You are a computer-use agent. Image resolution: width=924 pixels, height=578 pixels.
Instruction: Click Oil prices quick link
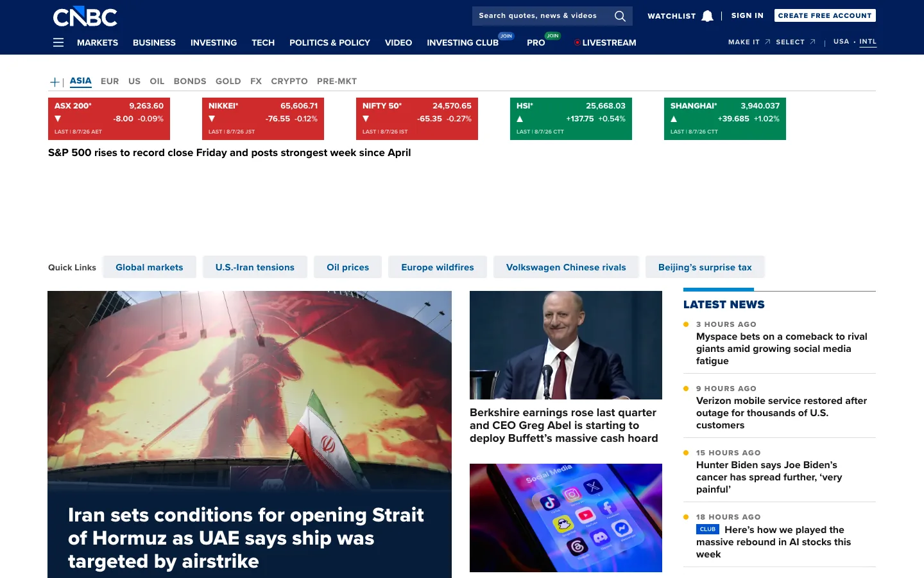point(348,267)
